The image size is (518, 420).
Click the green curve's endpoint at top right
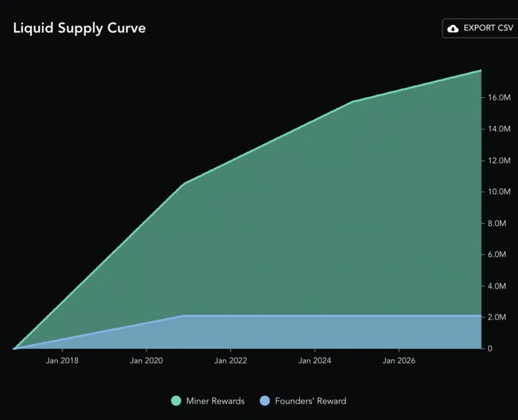point(481,70)
